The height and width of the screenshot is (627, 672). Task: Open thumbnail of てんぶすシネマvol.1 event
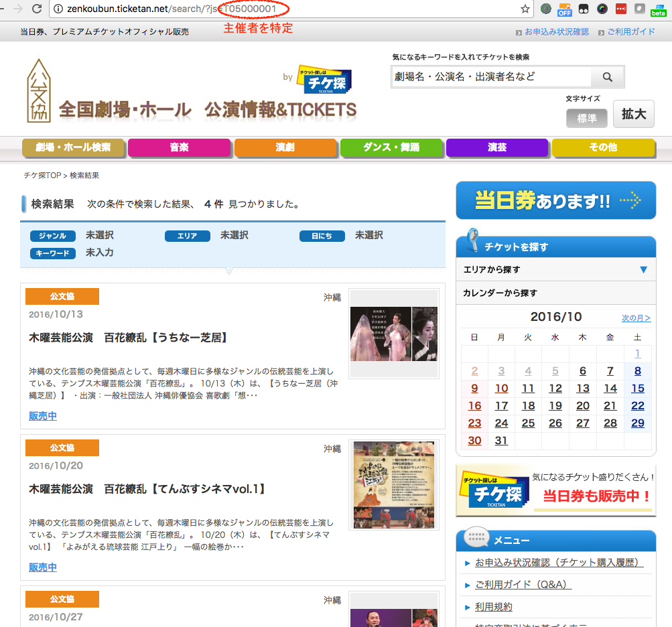point(394,485)
